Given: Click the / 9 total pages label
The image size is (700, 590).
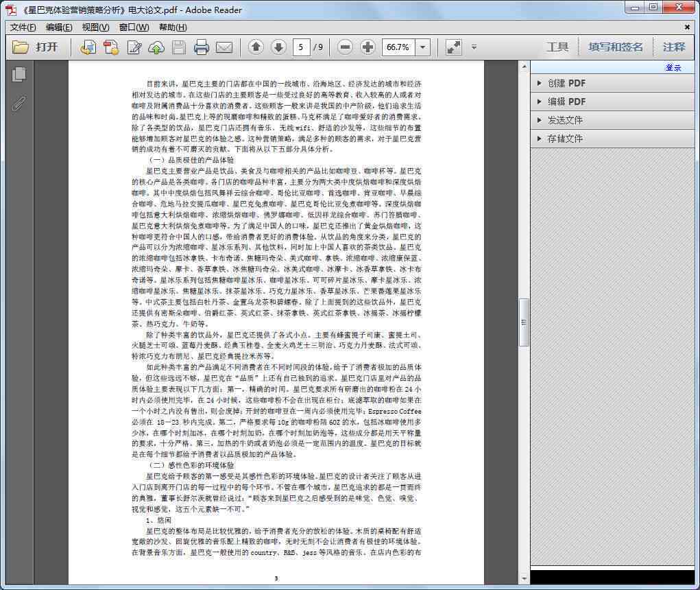Looking at the screenshot, I should click(x=318, y=47).
